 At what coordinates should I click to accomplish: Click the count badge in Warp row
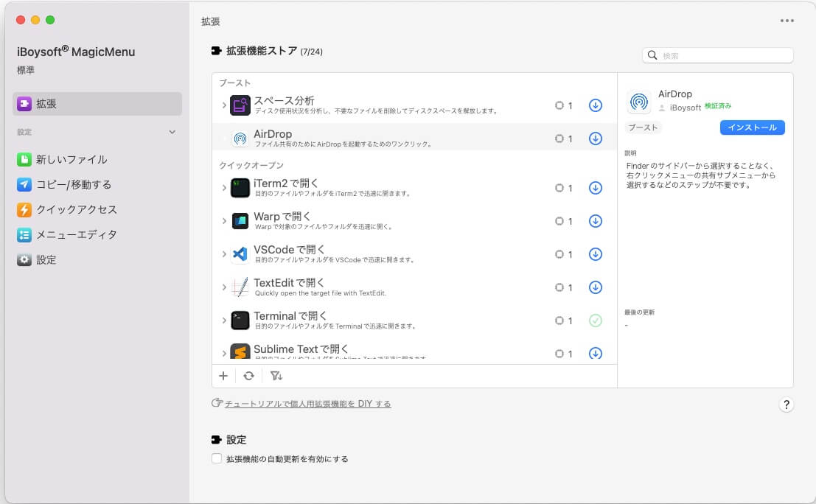[x=564, y=221]
